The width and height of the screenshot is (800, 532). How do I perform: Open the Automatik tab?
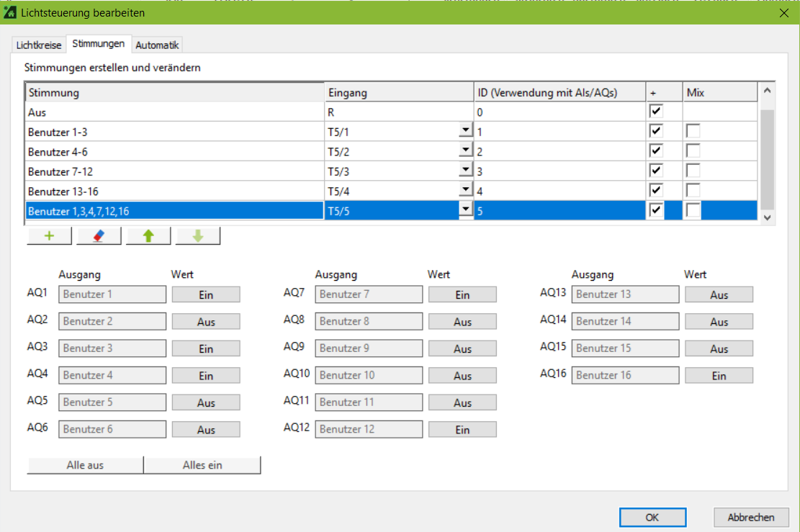(x=157, y=45)
